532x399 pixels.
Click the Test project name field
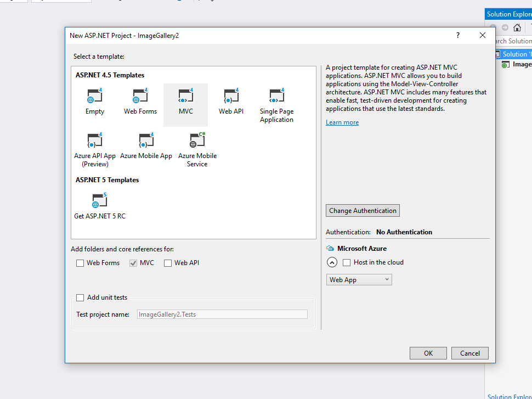pos(222,314)
